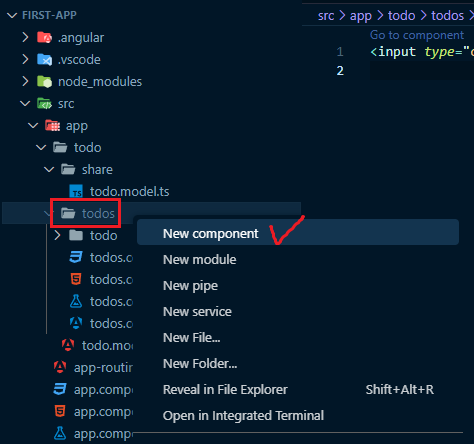Click the HTML5 icon of todos.c file
This screenshot has height=444, width=474.
[76, 279]
